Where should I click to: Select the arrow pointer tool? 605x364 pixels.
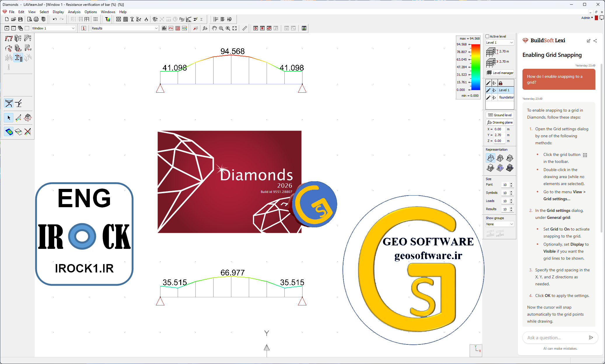(9, 118)
